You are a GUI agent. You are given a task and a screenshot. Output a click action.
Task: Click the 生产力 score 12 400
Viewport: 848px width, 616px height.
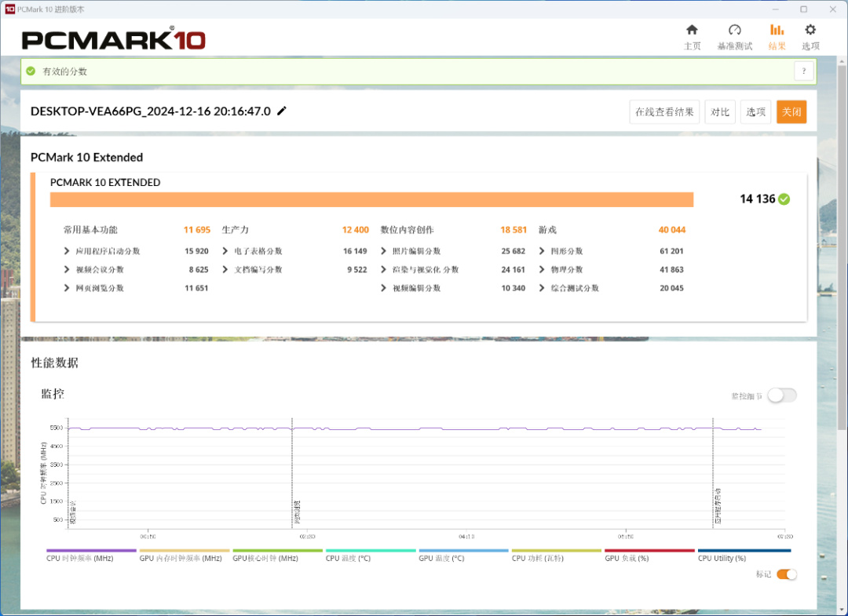point(356,230)
